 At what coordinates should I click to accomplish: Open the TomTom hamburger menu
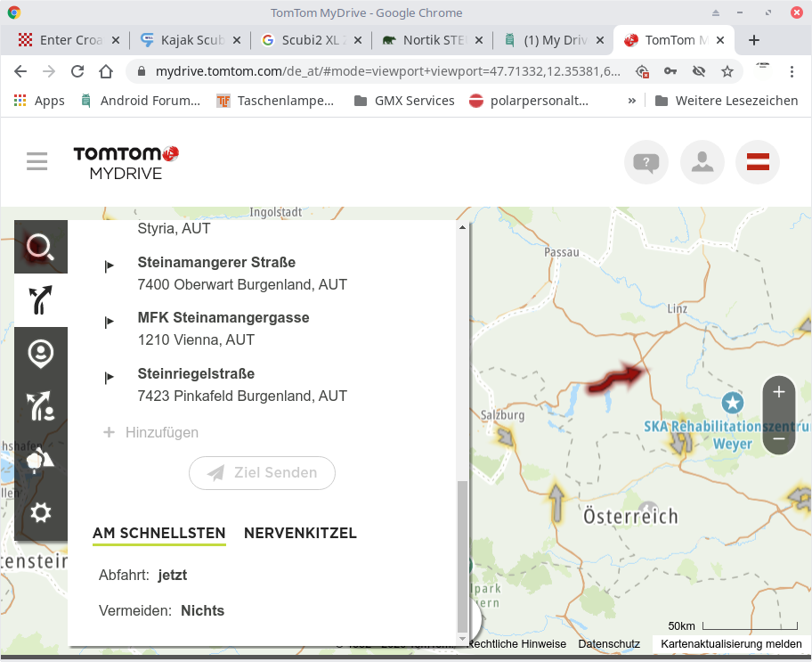37,161
